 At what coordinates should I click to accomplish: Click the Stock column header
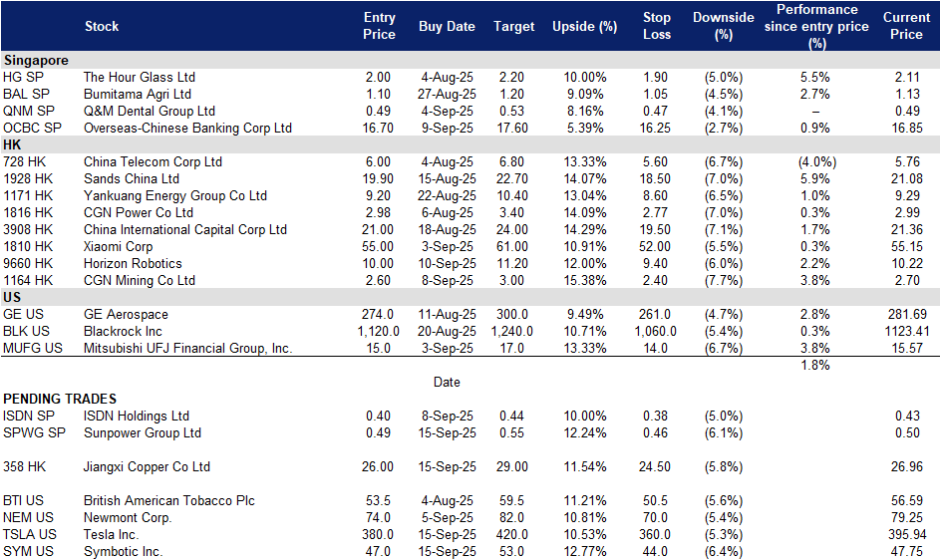[x=102, y=26]
